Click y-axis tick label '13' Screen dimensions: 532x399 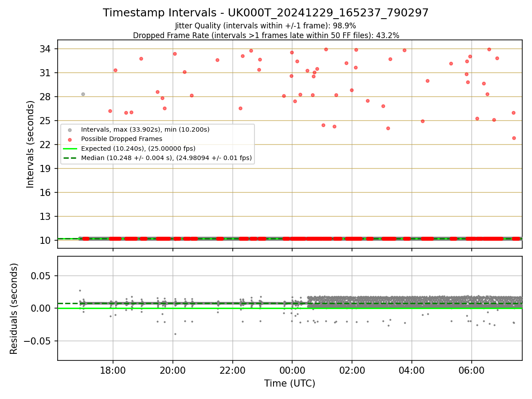tap(46, 216)
